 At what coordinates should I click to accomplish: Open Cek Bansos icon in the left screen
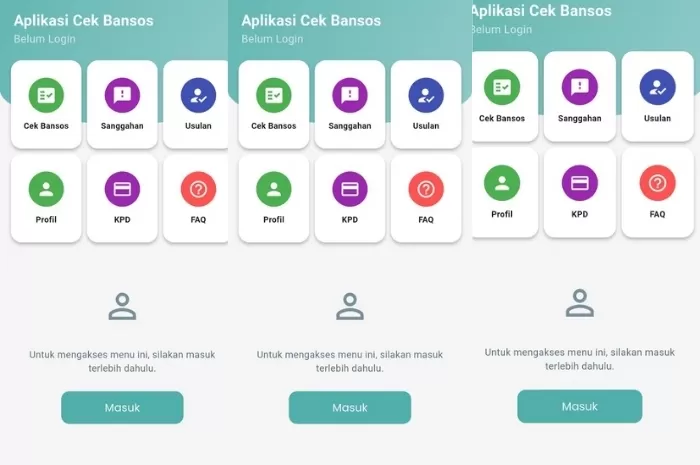(46, 95)
